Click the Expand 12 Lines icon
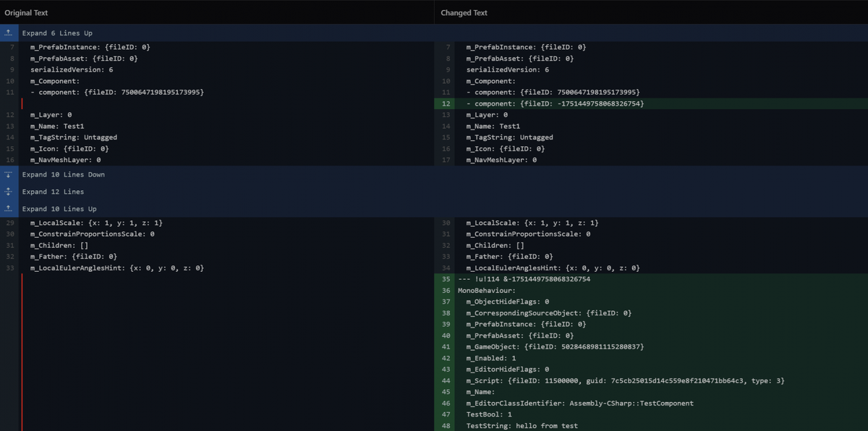This screenshot has width=868, height=431. pos(9,192)
